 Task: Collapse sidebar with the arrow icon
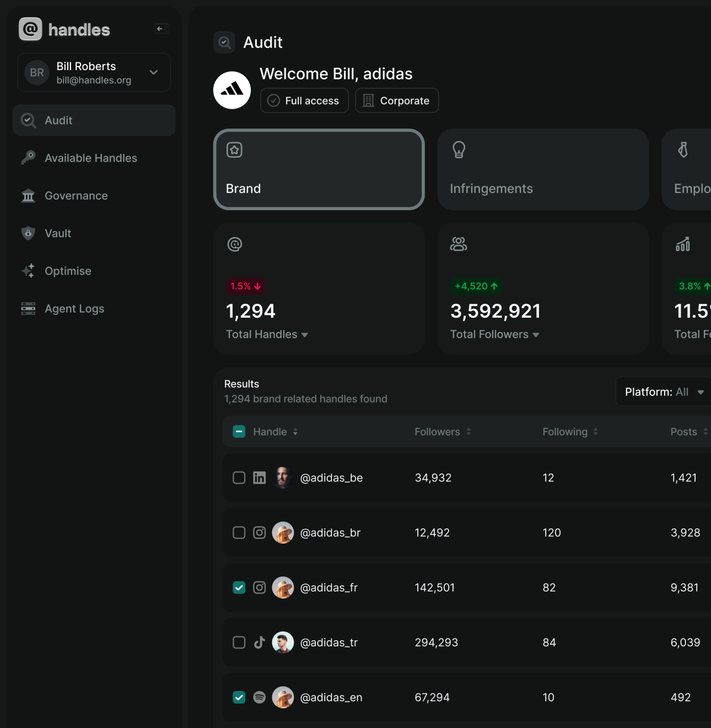coord(160,29)
